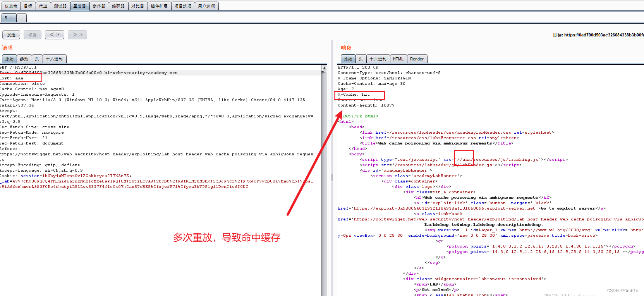Click the 'Referer:' header line
This screenshot has width=644, height=296.
pos(10,149)
